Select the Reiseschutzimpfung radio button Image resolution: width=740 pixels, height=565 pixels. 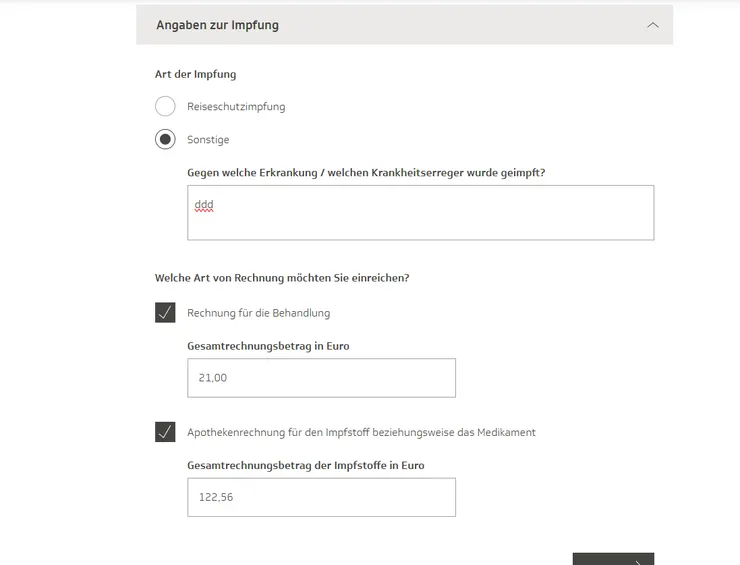click(165, 106)
